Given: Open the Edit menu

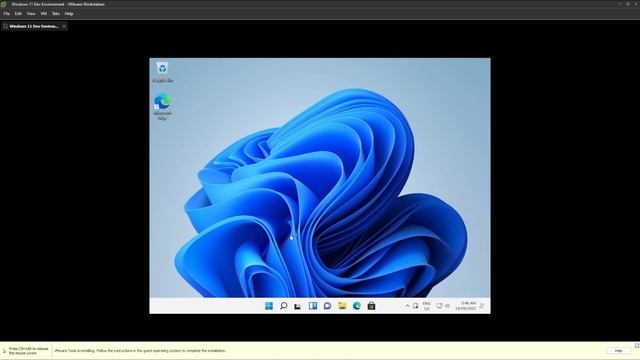Looking at the screenshot, I should [x=18, y=13].
